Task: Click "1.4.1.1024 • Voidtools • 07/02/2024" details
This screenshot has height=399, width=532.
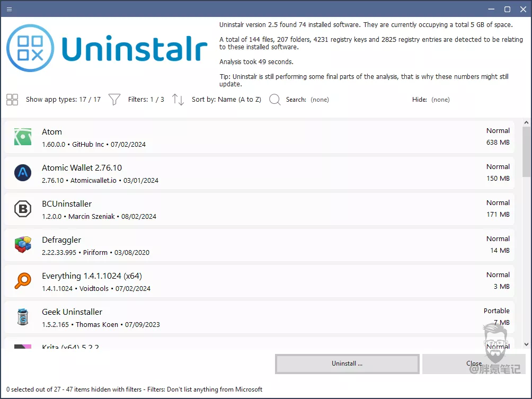Action: pos(96,288)
